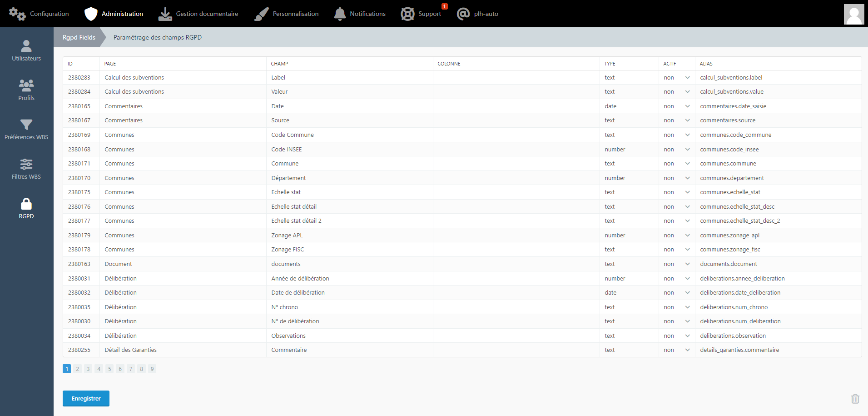The image size is (868, 416).
Task: Open the Profils group icon
Action: click(x=26, y=85)
